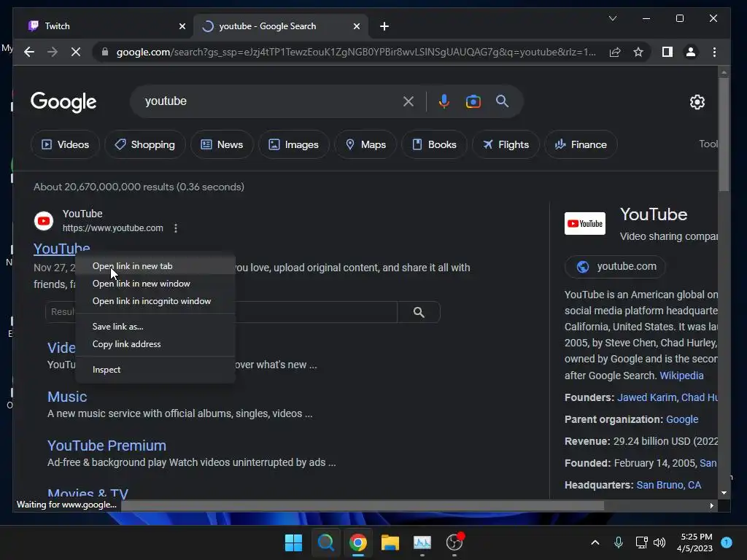
Task: Click the scroll down arrow
Action: [x=724, y=493]
